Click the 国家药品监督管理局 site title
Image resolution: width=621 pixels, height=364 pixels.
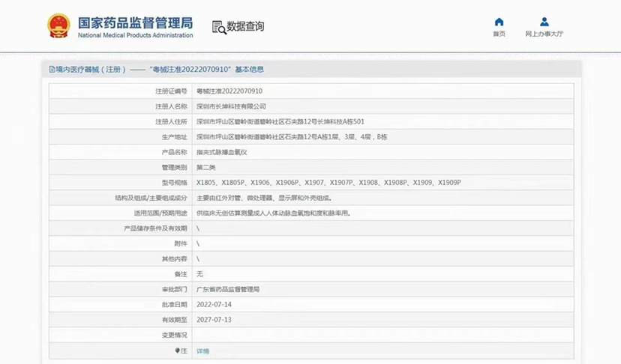tap(135, 21)
